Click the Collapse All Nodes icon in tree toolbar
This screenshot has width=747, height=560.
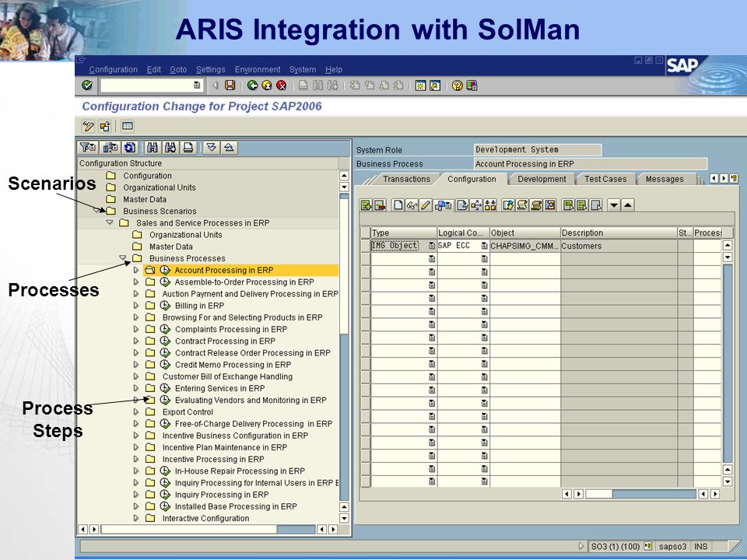tap(229, 148)
